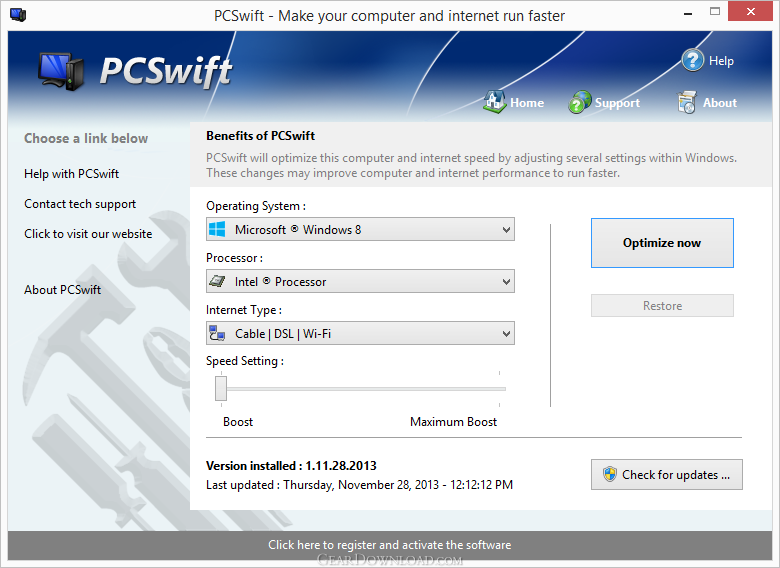Click the Windows logo in OS selector
Viewport: 780px width, 568px height.
click(217, 229)
